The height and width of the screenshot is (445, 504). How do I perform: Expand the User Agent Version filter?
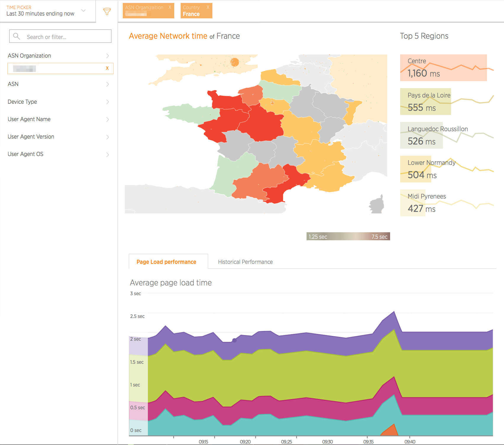click(x=107, y=137)
